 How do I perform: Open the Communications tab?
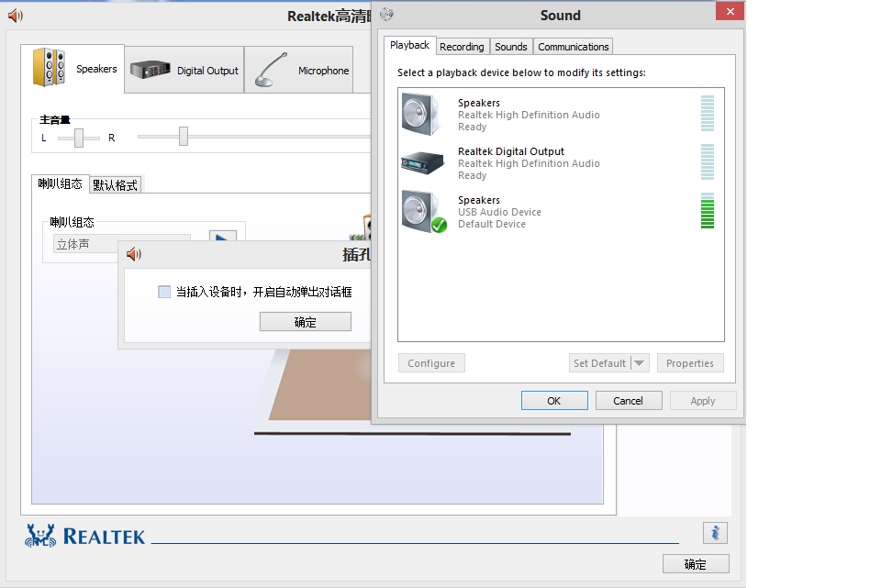[x=573, y=47]
